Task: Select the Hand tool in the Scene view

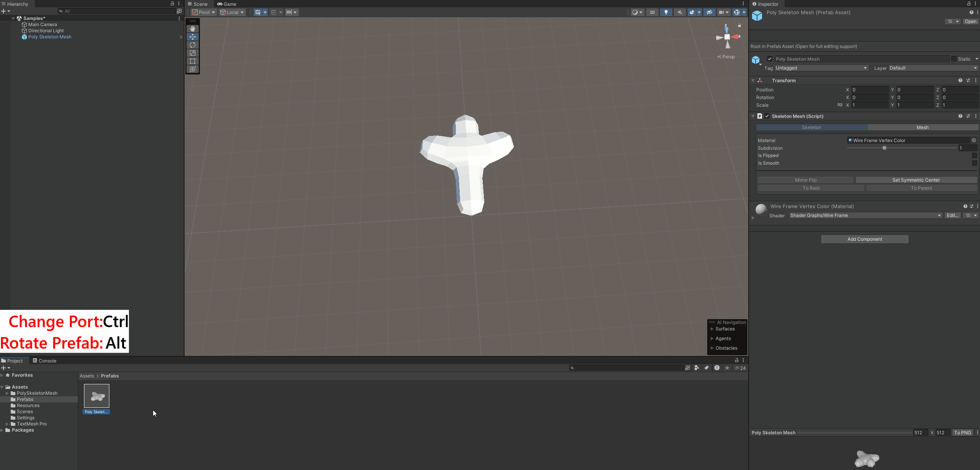Action: pos(193,28)
